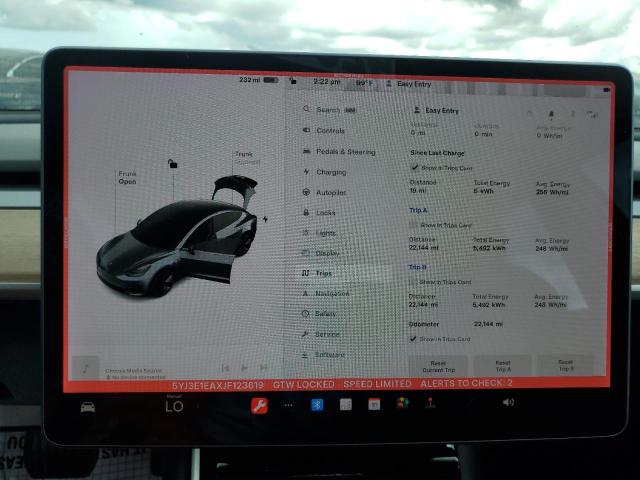The height and width of the screenshot is (480, 640).
Task: Tap the 232 mi battery range indicator
Action: [259, 80]
